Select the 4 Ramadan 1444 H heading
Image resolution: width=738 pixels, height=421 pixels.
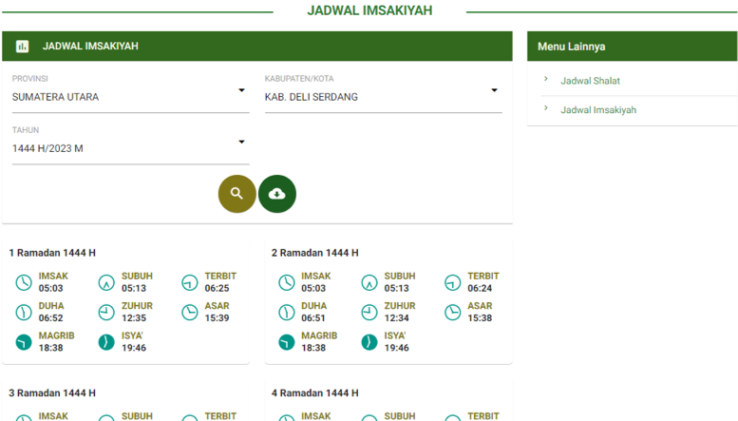[315, 393]
